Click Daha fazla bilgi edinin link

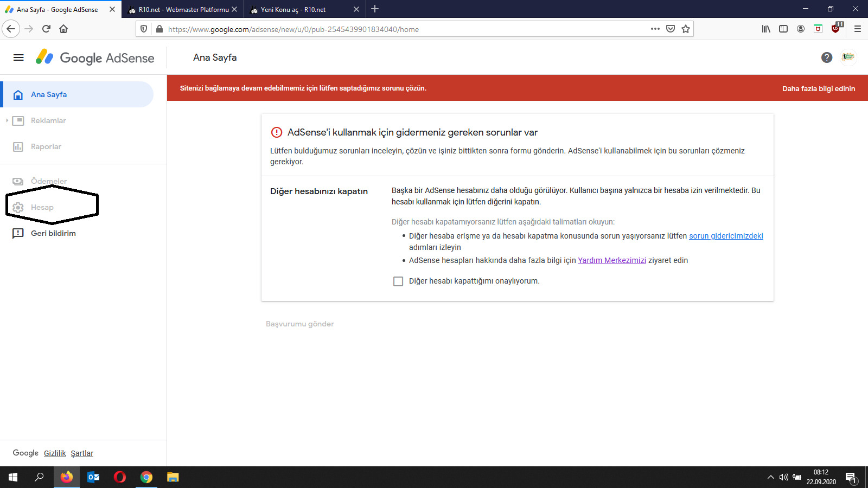tap(819, 88)
